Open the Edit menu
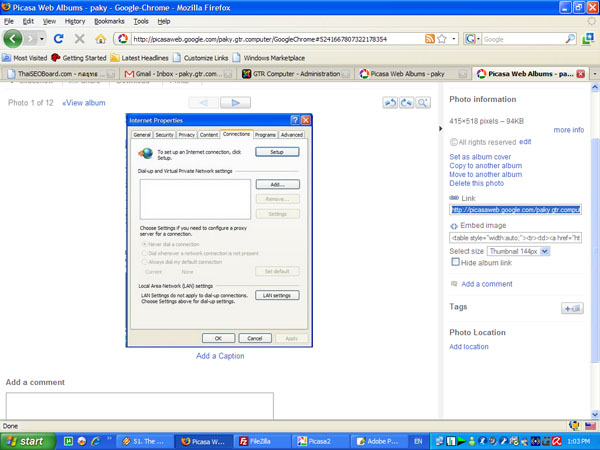The height and width of the screenshot is (450, 600). click(x=28, y=21)
